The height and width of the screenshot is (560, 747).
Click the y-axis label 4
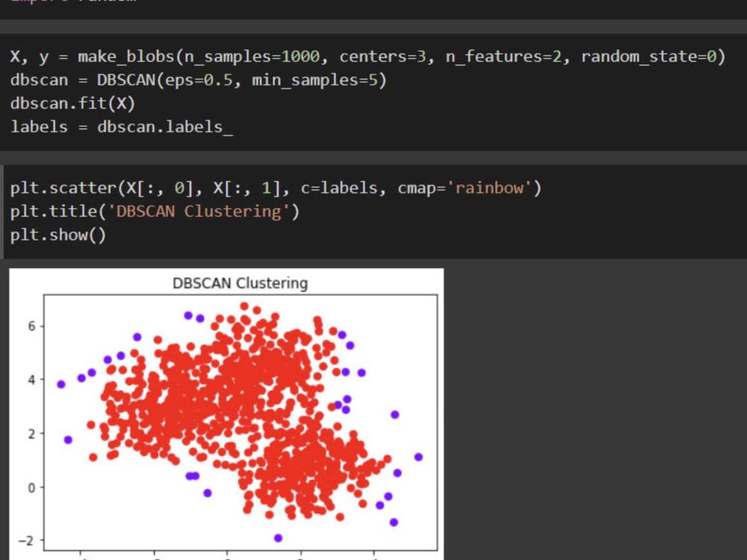31,380
